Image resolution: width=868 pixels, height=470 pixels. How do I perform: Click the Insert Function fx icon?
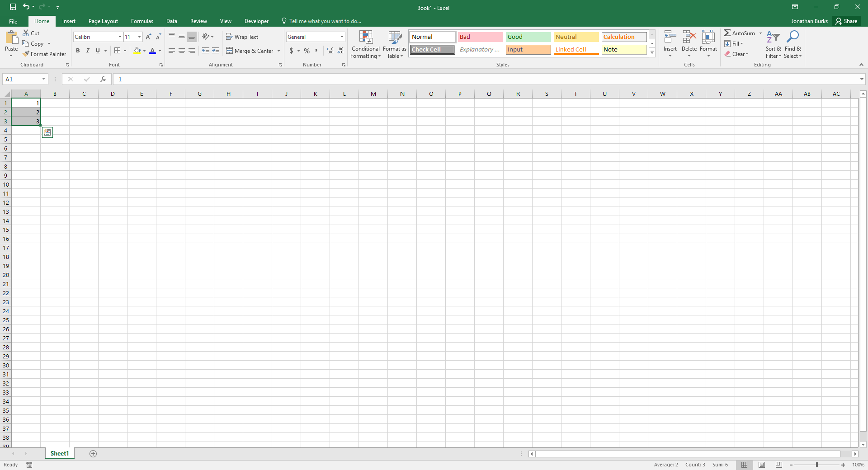pyautogui.click(x=103, y=79)
